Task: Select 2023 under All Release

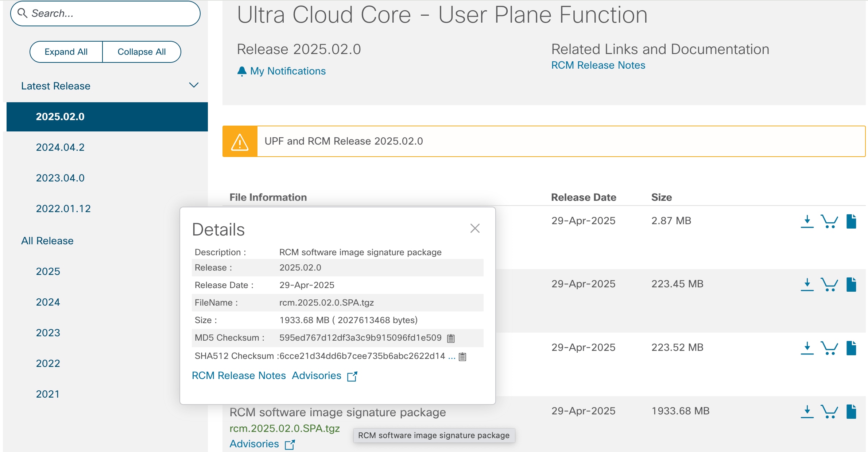Action: pos(47,332)
